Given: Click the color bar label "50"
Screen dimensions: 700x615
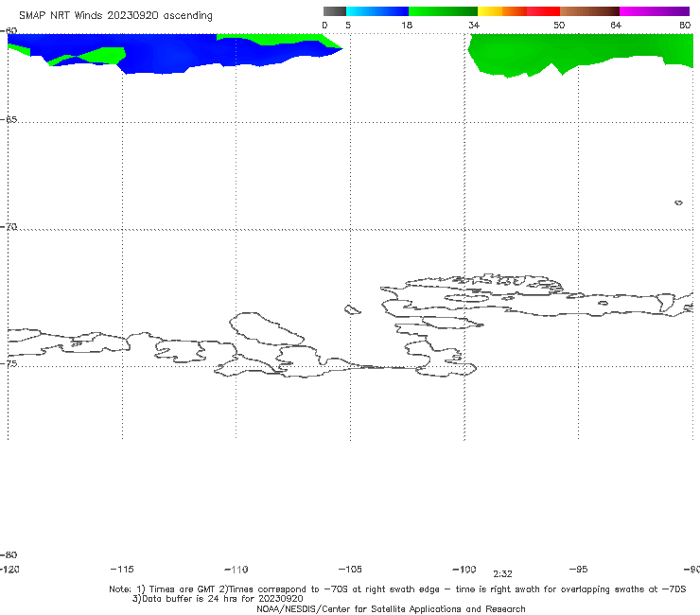Looking at the screenshot, I should (x=559, y=25).
